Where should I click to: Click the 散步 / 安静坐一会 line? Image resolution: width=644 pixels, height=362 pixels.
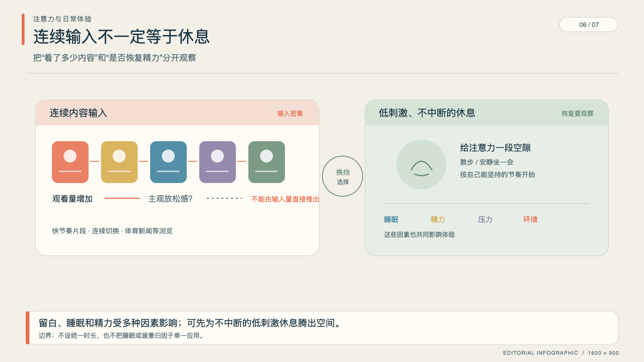click(x=487, y=162)
